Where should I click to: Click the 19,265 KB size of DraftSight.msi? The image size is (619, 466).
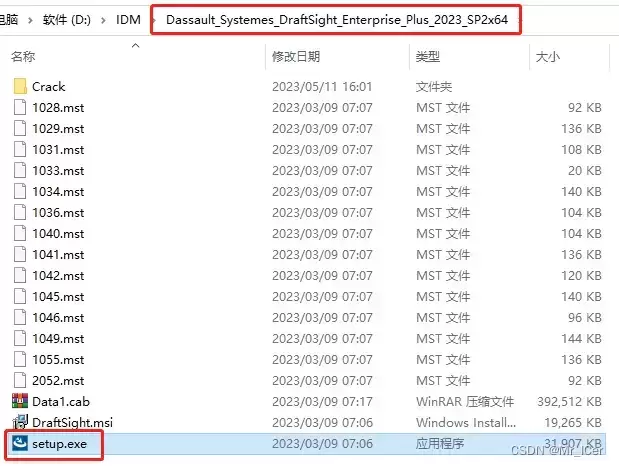coord(573,422)
